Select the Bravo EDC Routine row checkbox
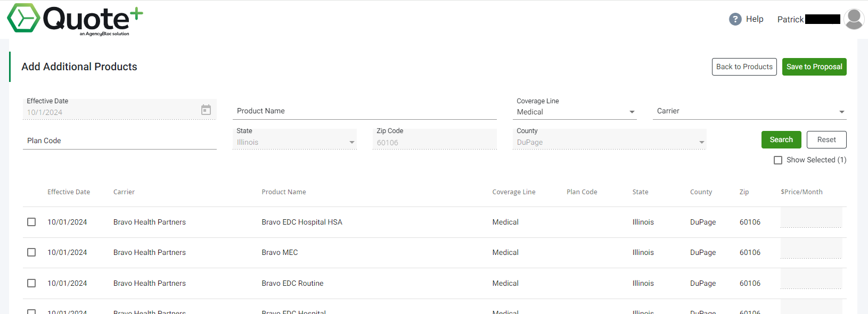868x314 pixels. 31,283
